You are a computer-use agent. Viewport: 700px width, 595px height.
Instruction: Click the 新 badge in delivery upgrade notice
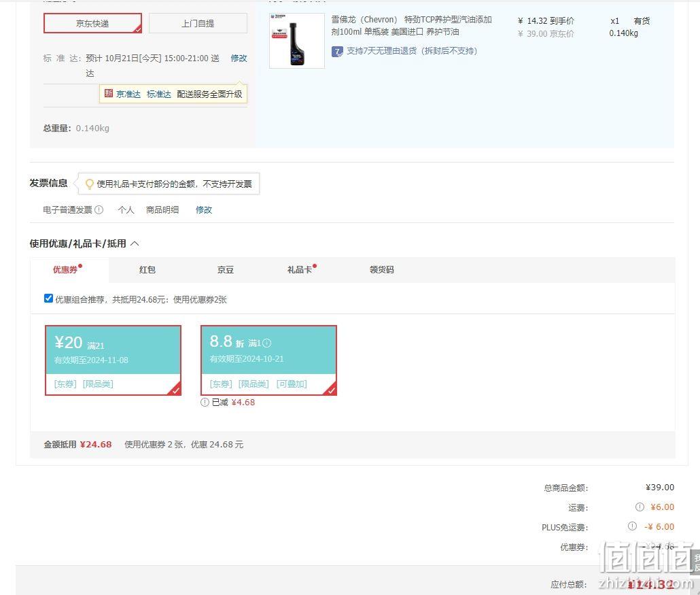pyautogui.click(x=109, y=93)
